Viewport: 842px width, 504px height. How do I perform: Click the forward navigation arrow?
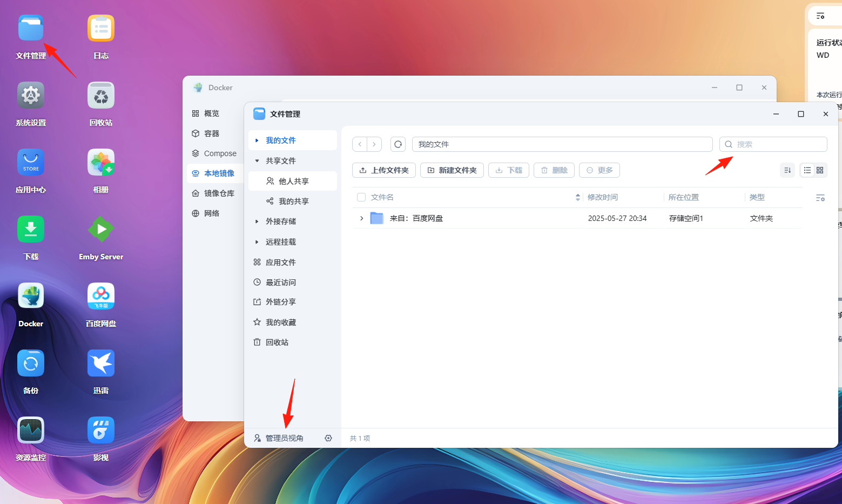pyautogui.click(x=374, y=144)
